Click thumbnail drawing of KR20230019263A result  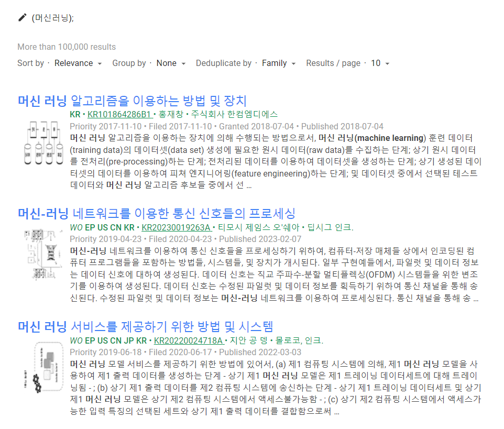pos(43,254)
